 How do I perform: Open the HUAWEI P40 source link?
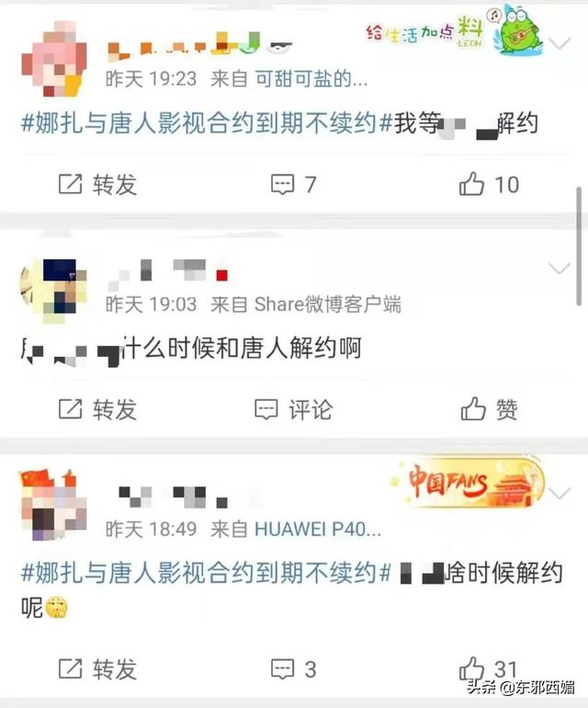coord(318,530)
